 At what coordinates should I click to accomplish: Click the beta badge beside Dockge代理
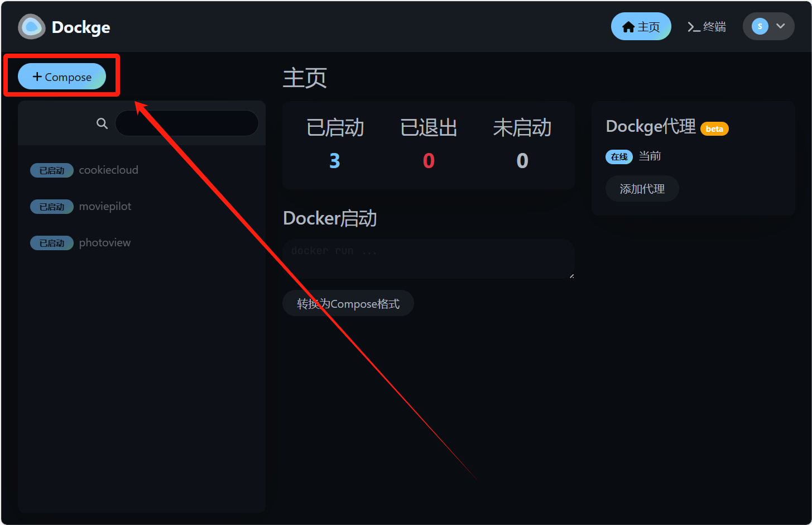click(x=714, y=129)
